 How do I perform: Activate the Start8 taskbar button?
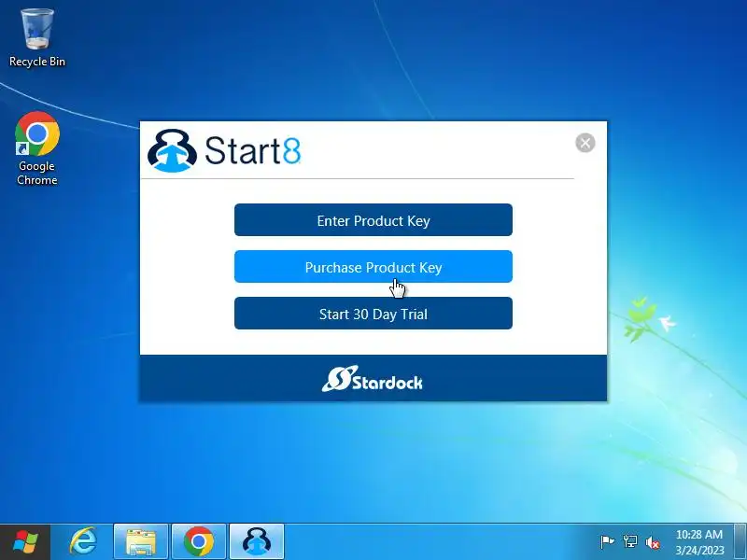click(257, 542)
